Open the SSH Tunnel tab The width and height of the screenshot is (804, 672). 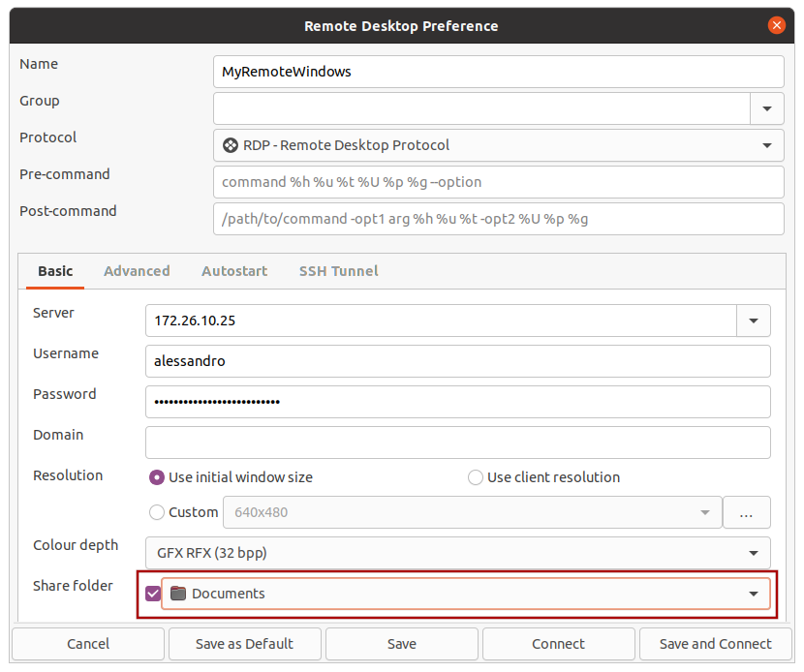(338, 271)
